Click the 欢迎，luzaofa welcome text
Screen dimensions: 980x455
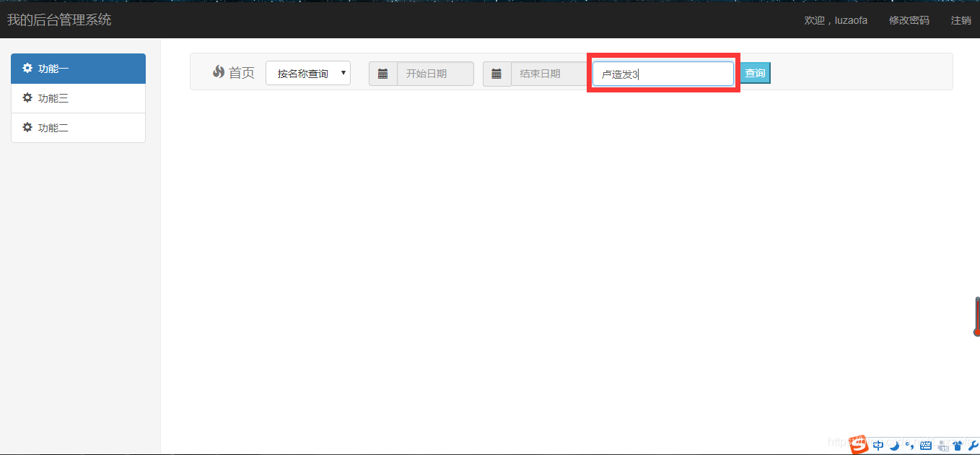coord(836,20)
